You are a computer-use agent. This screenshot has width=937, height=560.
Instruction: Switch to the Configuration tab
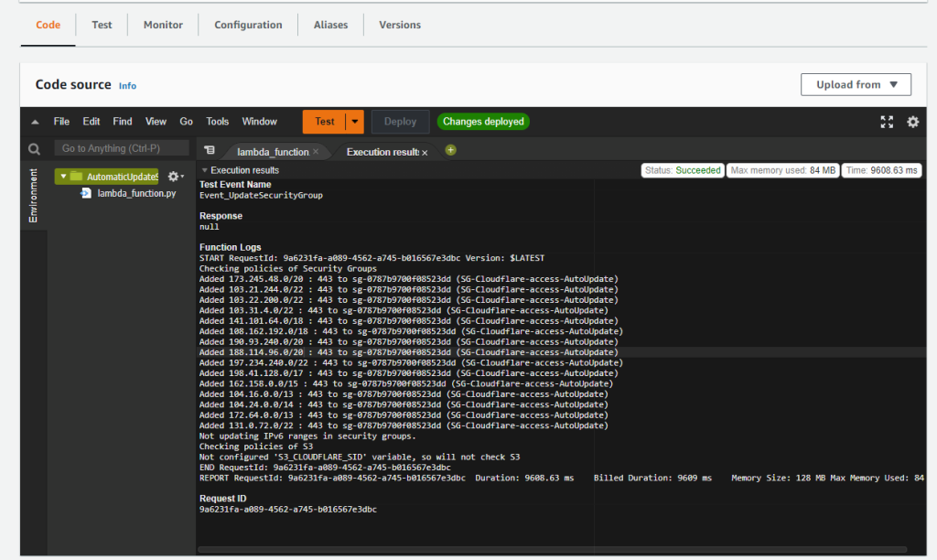click(x=248, y=25)
